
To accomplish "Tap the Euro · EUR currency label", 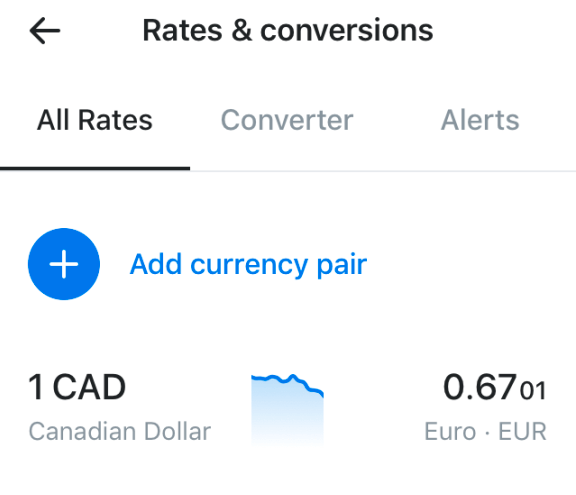I will pos(486,431).
